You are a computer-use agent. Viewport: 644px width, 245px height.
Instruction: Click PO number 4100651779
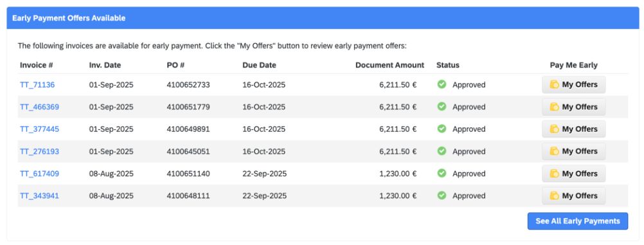point(188,107)
